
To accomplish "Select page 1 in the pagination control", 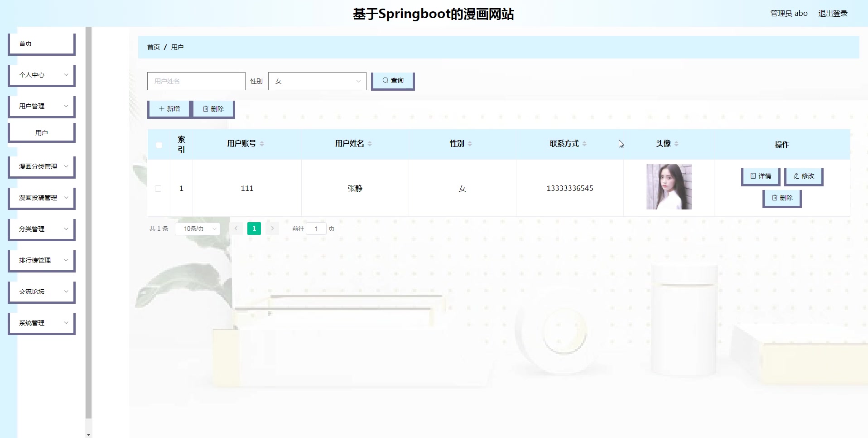I will pyautogui.click(x=254, y=229).
